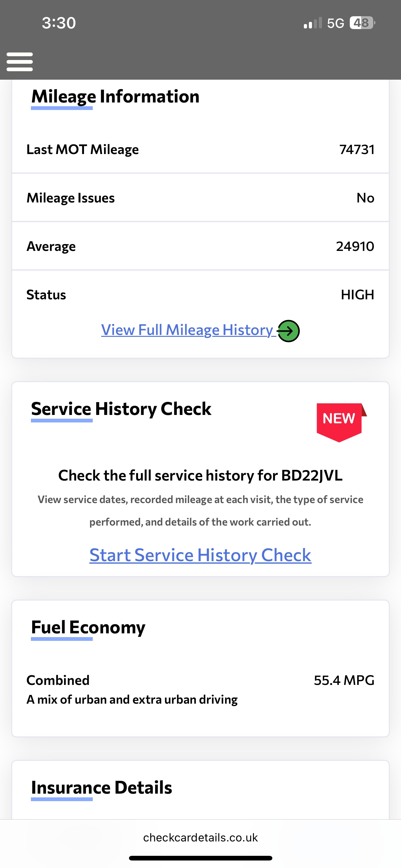Screen dimensions: 401x868
Task: Click Start Service History Check link
Action: tap(200, 555)
